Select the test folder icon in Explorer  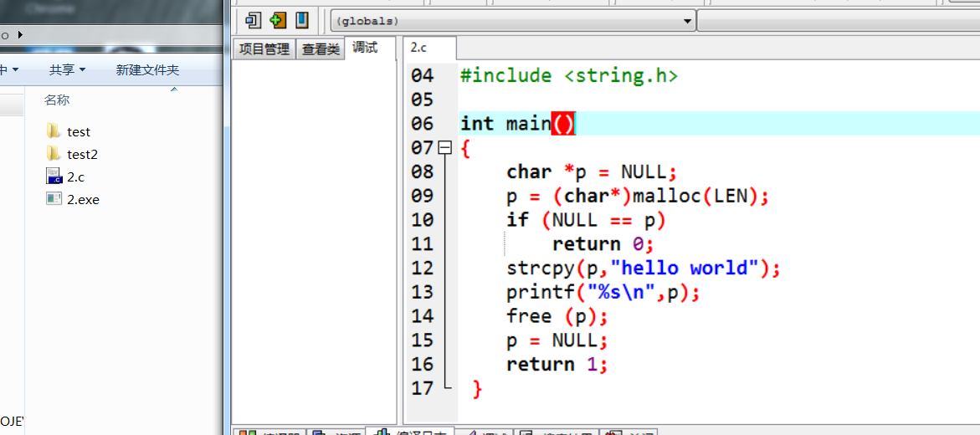coord(54,131)
